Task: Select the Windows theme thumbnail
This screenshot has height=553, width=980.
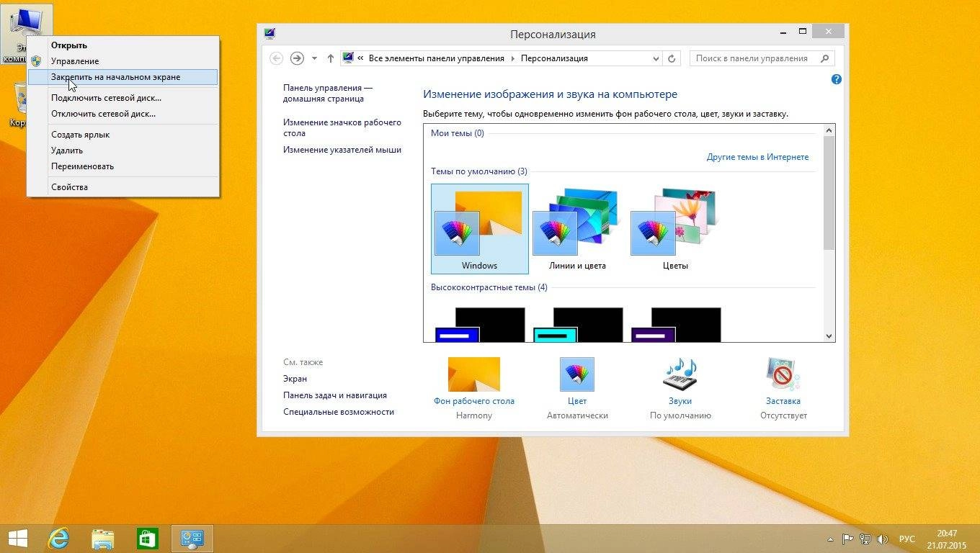Action: click(x=480, y=229)
